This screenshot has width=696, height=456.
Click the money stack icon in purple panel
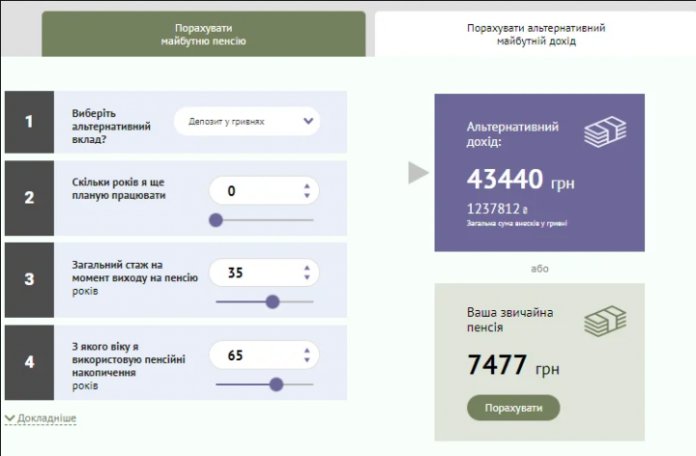click(x=605, y=131)
